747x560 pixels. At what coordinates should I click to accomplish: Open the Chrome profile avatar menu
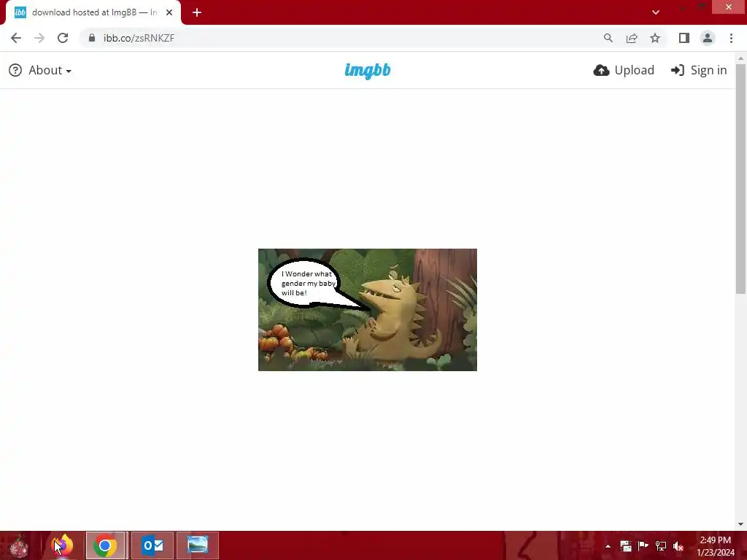(x=708, y=38)
